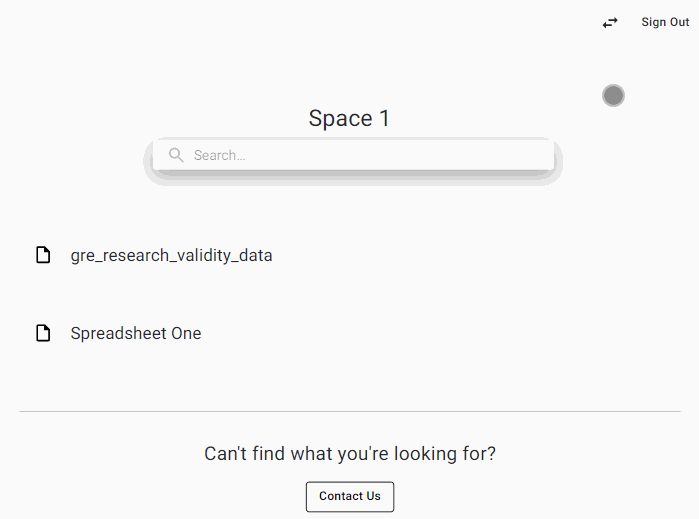Viewport: 699px width, 519px height.
Task: Click the Search... placeholder text
Action: click(219, 155)
